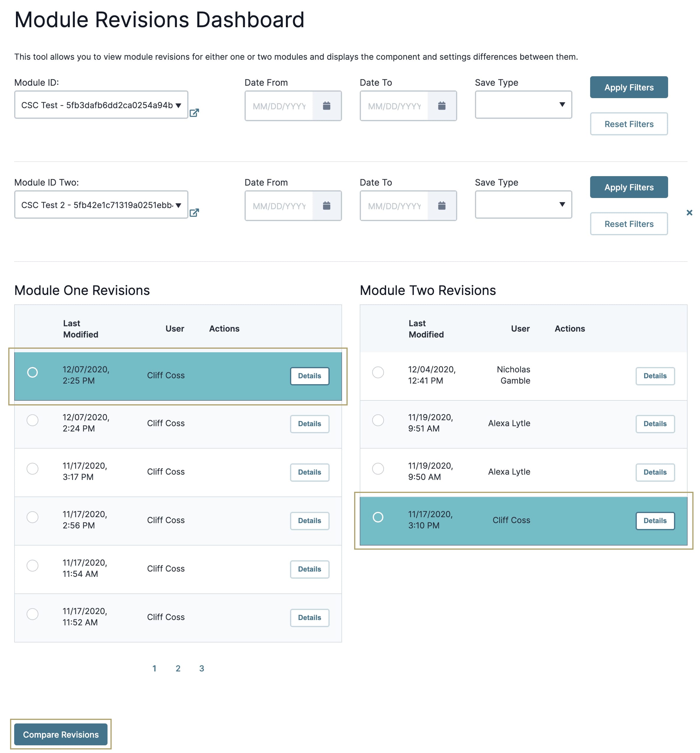Click Alexa Lytle in 9:50 AM row
Viewport: 700px width, 753px height.
(x=509, y=472)
